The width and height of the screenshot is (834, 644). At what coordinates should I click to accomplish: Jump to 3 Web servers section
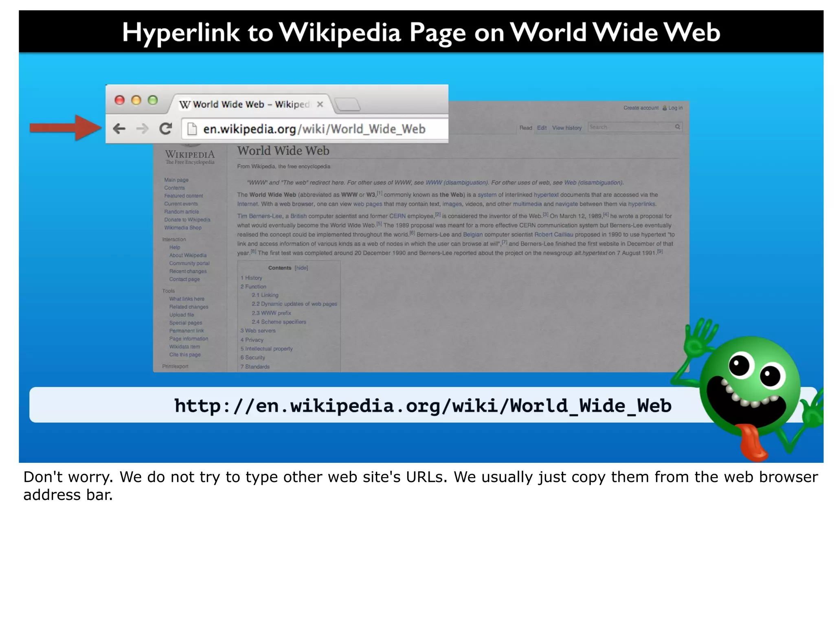pyautogui.click(x=258, y=331)
